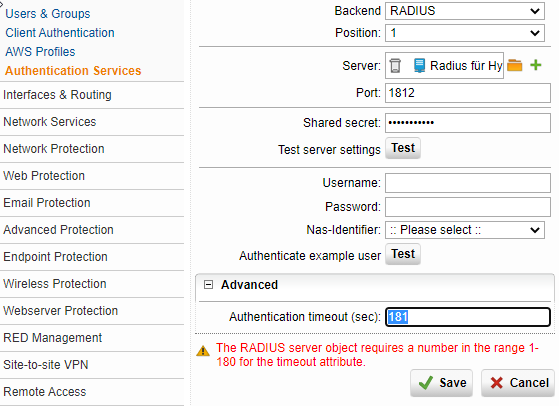Click the yellow warning triangle icon
Image resolution: width=559 pixels, height=406 pixels.
203,351
